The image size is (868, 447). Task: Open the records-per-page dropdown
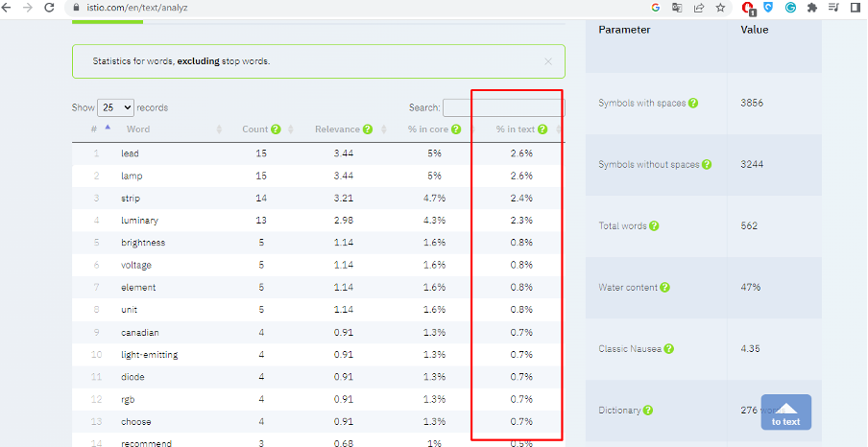point(115,107)
